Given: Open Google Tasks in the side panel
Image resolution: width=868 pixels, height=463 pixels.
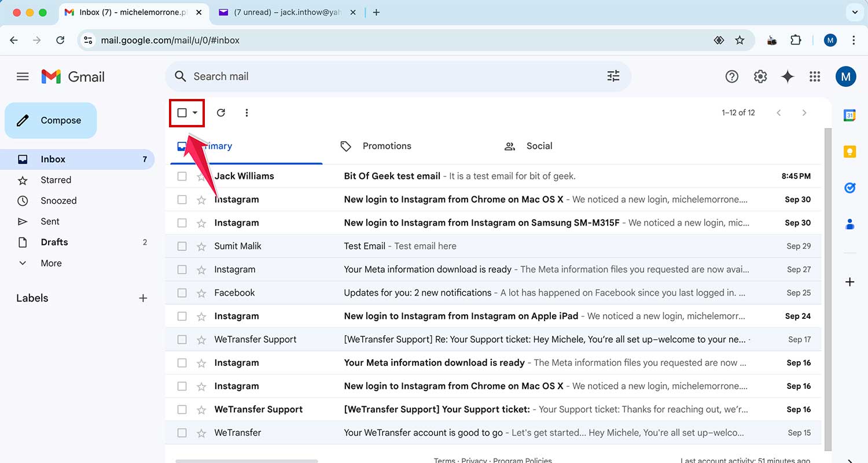Looking at the screenshot, I should tap(849, 188).
